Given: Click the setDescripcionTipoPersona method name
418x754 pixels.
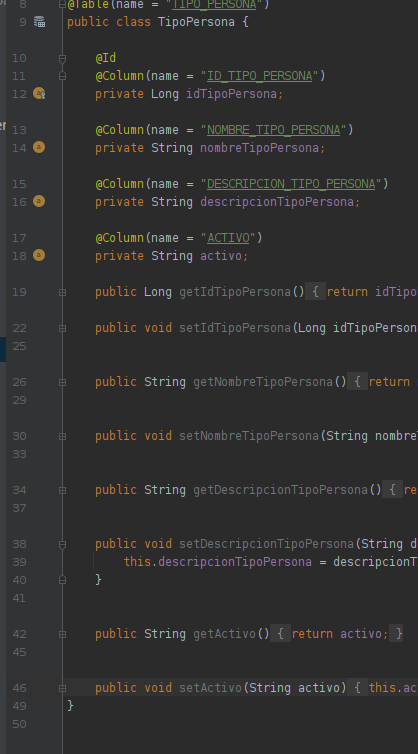Looking at the screenshot, I should click(266, 544).
